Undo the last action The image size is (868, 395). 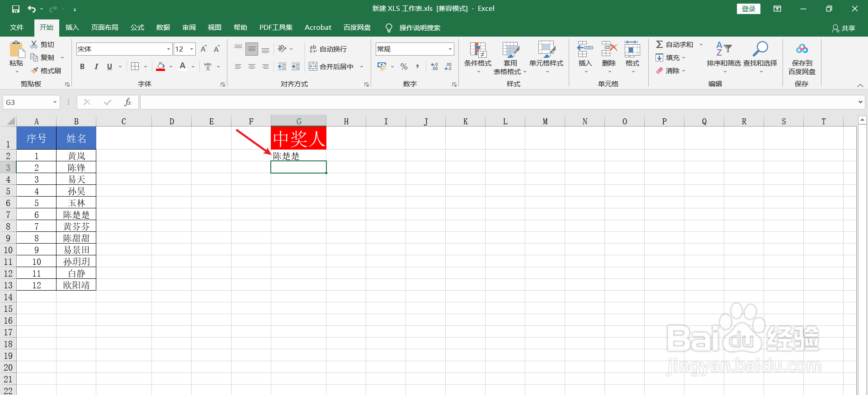[x=32, y=9]
